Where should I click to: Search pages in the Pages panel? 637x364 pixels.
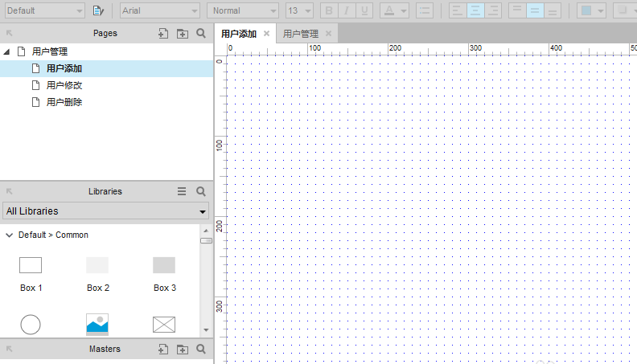(x=201, y=33)
